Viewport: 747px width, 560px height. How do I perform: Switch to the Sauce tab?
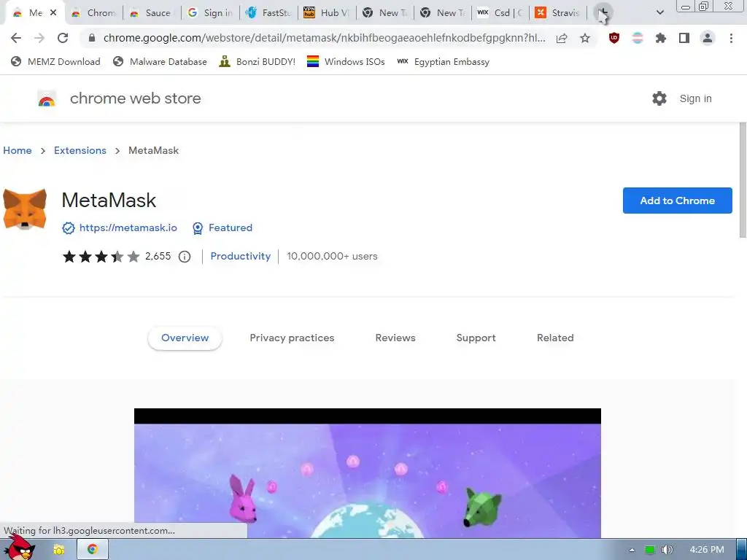coord(152,13)
